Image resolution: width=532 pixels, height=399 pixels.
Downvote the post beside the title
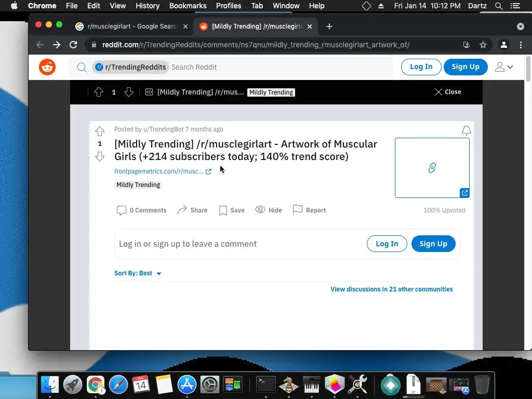[100, 156]
